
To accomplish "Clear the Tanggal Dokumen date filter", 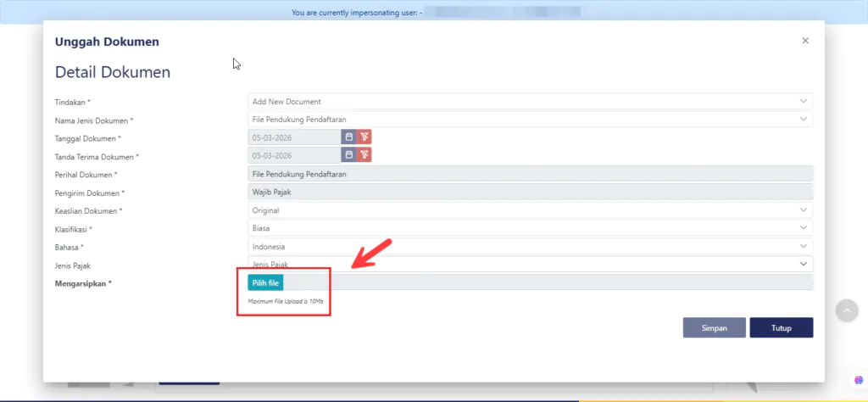I will (x=364, y=137).
